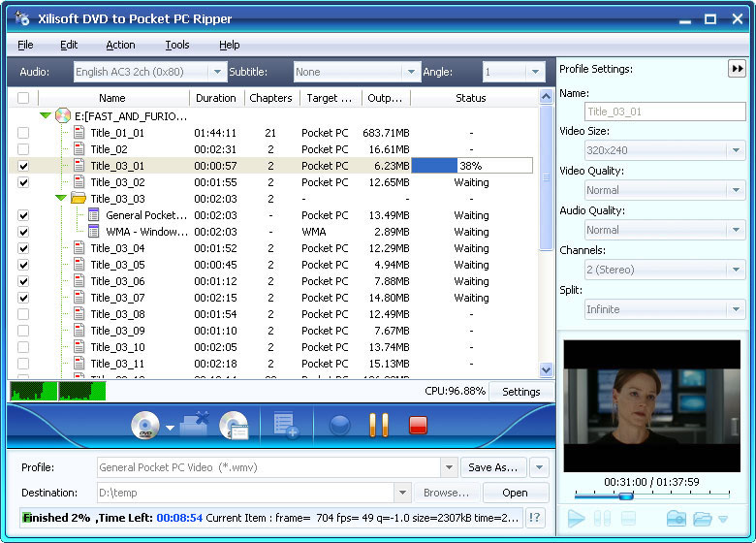756x543 pixels.
Task: Open the Tools menu
Action: (177, 45)
